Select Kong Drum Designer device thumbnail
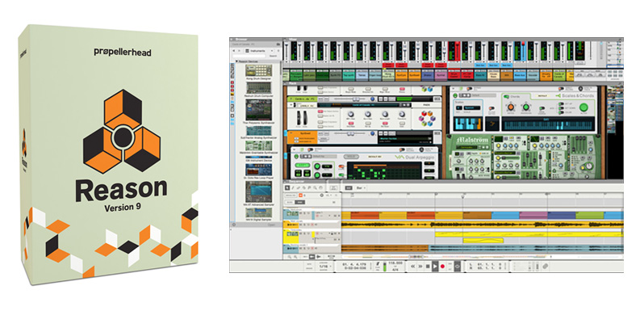The width and height of the screenshot is (644, 311). [x=259, y=70]
